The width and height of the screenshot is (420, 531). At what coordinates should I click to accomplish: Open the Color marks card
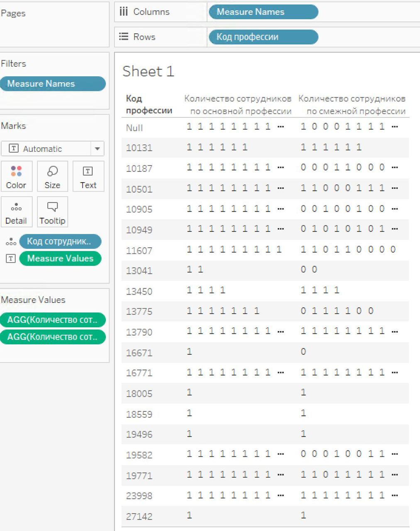[16, 176]
